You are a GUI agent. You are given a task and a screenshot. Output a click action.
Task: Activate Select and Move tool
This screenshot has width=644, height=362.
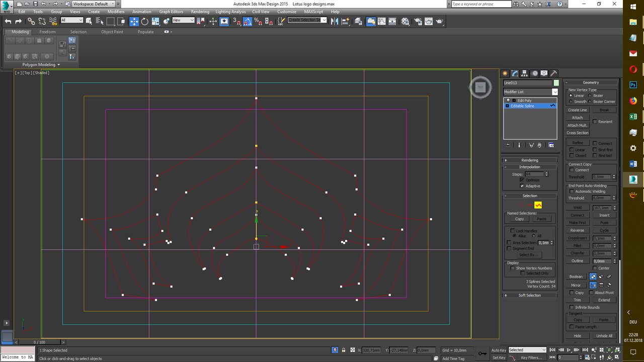[134, 21]
